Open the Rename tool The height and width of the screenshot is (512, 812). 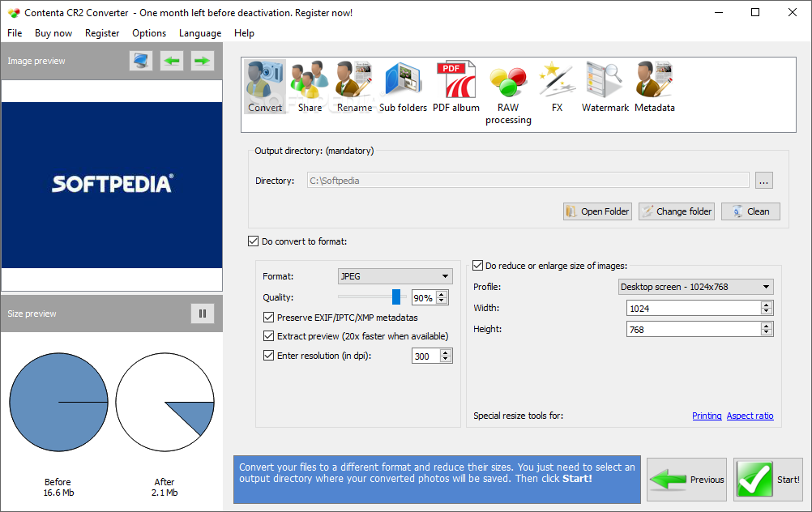[x=354, y=87]
